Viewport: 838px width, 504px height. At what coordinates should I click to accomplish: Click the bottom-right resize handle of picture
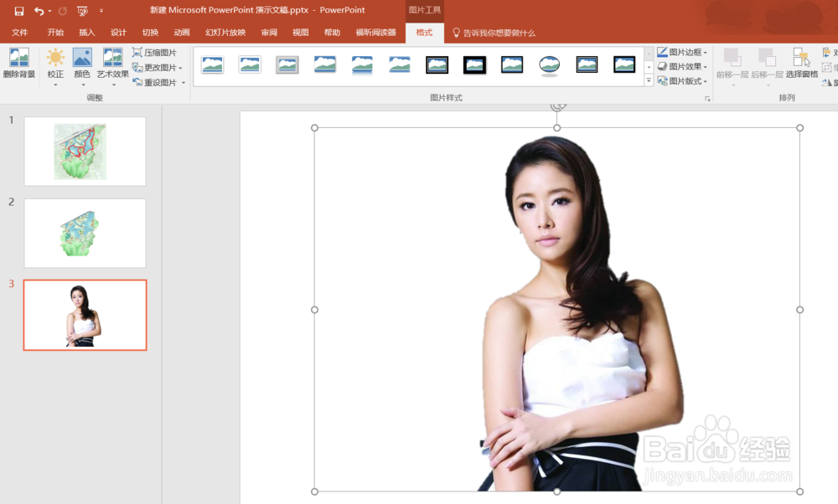tap(800, 491)
